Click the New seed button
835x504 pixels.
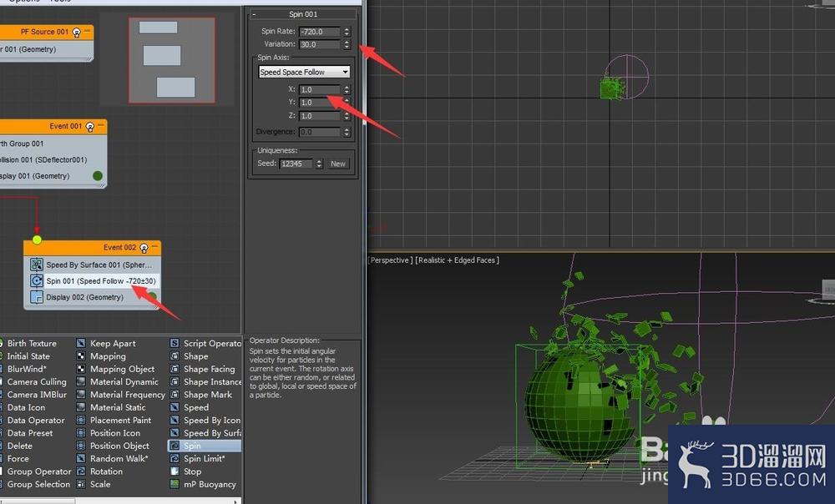point(337,163)
